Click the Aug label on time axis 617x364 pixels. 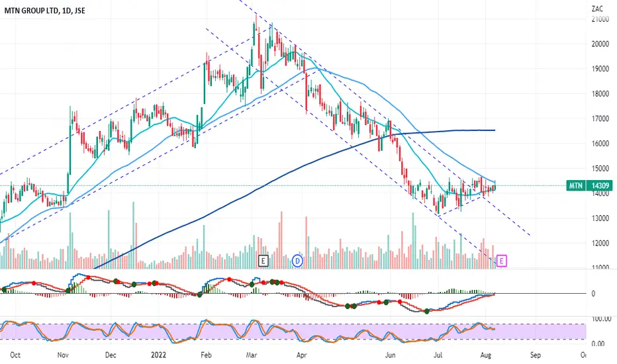486,355
